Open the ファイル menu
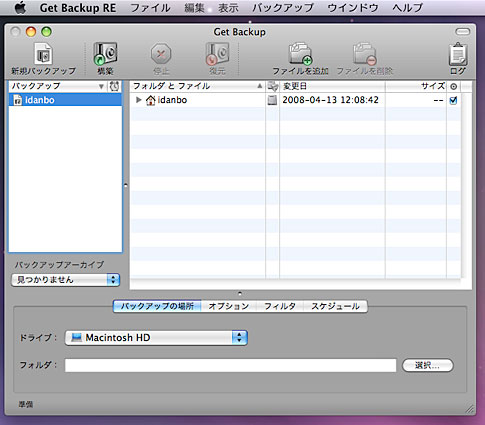Viewport: 485px width, 425px height. pos(150,8)
